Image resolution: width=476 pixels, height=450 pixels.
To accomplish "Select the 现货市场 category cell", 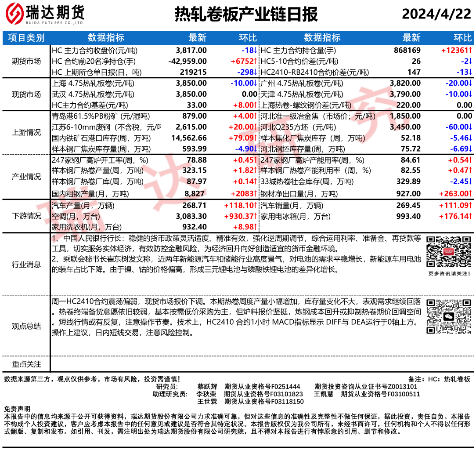I will [x=26, y=94].
